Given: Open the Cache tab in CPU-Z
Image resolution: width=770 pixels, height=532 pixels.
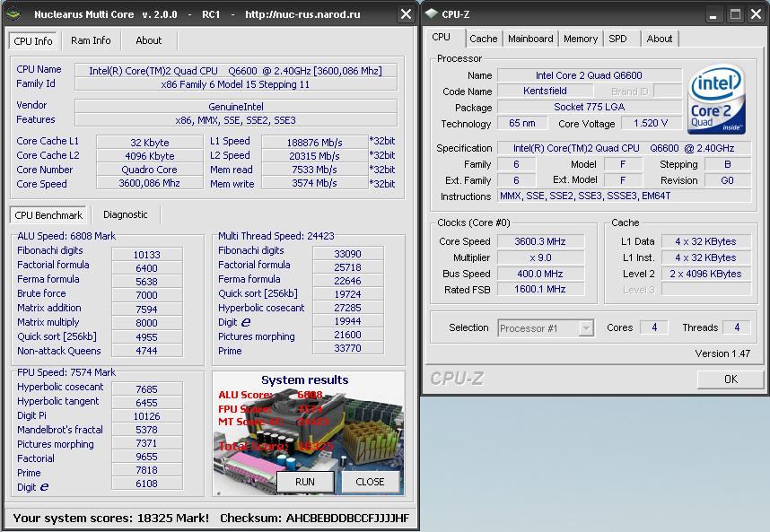Looking at the screenshot, I should [x=483, y=39].
